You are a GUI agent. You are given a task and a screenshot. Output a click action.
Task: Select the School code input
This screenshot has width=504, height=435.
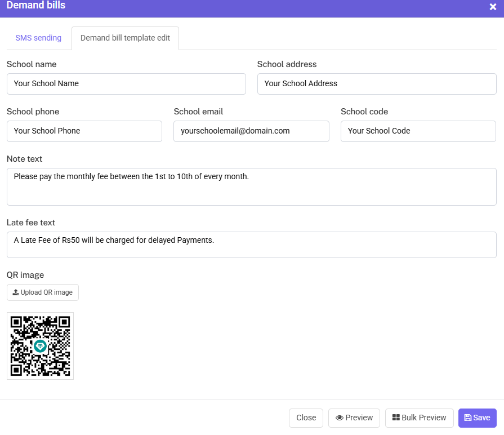[x=418, y=131]
